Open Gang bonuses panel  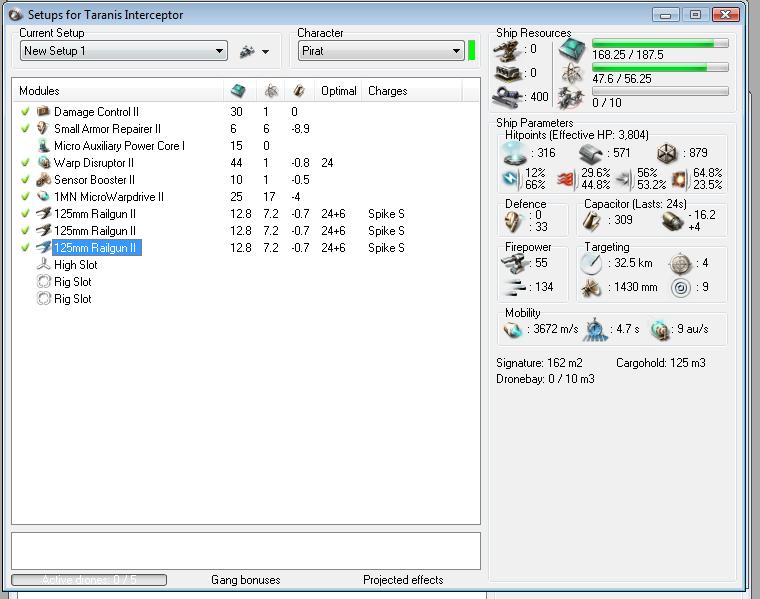pos(246,580)
